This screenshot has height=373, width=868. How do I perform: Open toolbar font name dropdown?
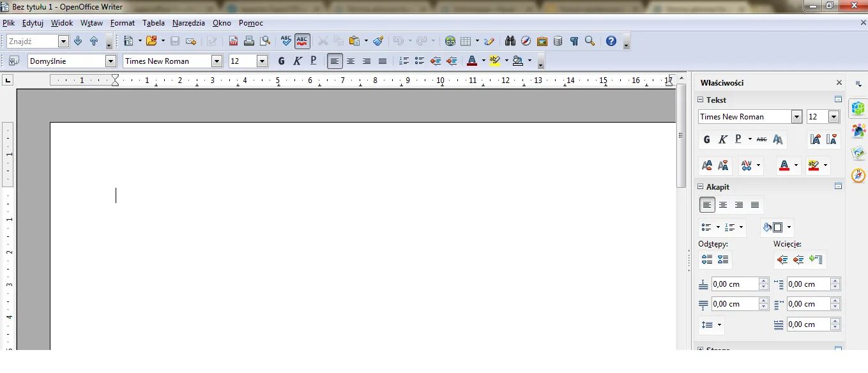click(x=217, y=61)
